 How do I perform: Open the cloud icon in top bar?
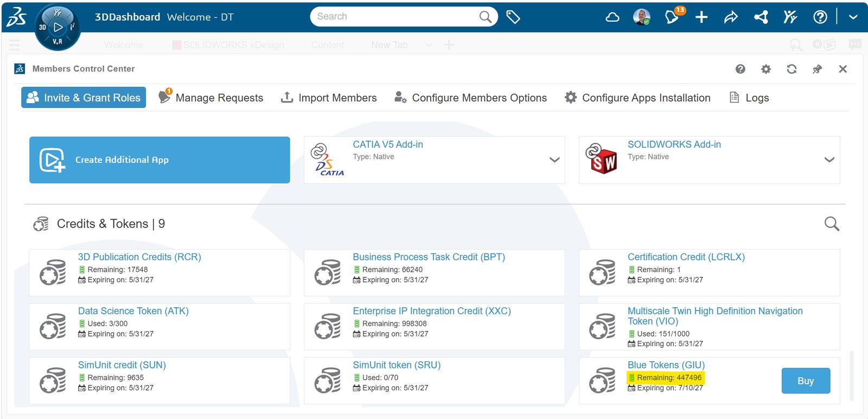pos(612,17)
